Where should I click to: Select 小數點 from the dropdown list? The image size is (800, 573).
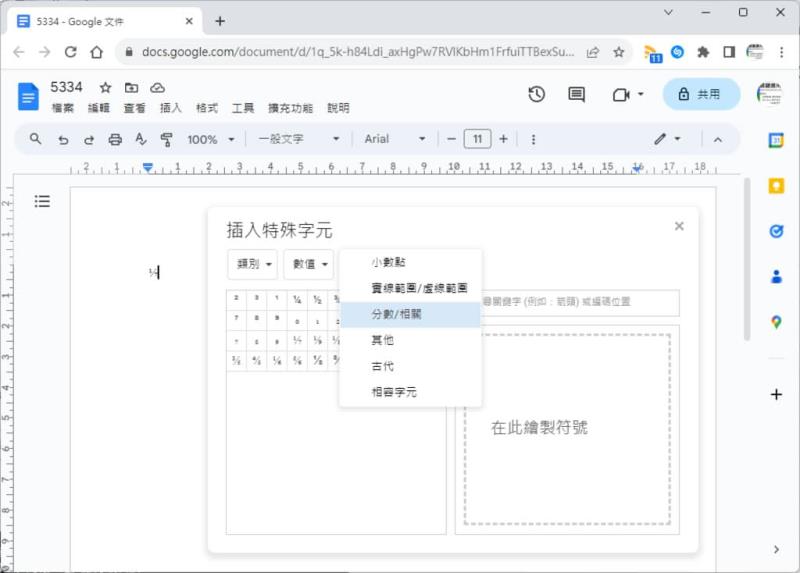pyautogui.click(x=410, y=262)
